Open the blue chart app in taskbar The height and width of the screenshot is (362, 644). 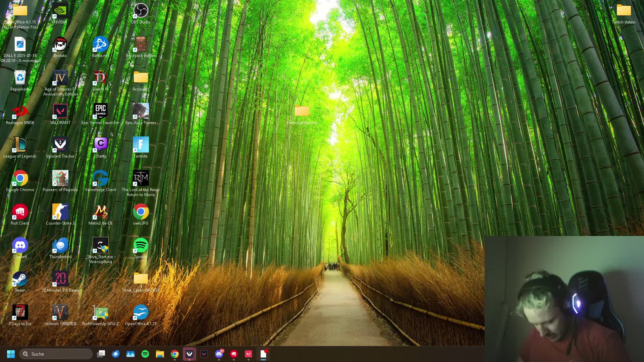click(x=130, y=354)
